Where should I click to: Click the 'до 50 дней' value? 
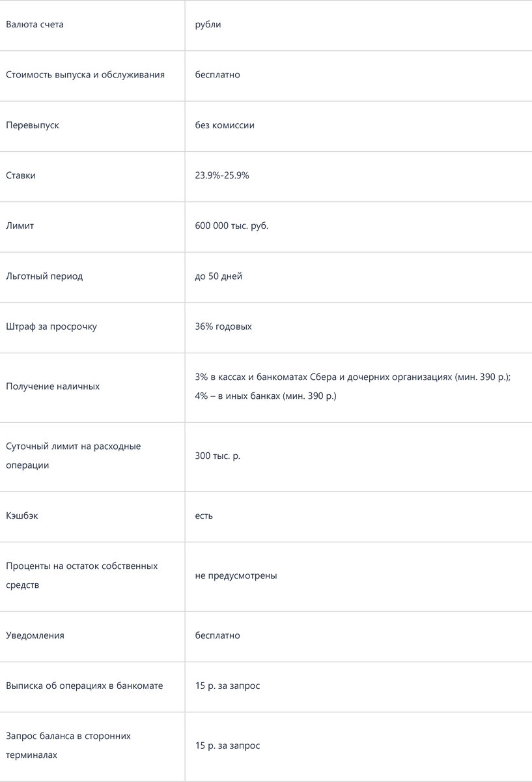pyautogui.click(x=218, y=276)
